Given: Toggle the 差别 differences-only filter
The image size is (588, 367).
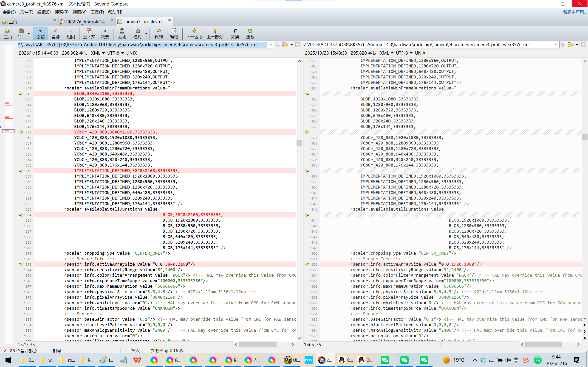Looking at the screenshot, I should coord(55,33).
